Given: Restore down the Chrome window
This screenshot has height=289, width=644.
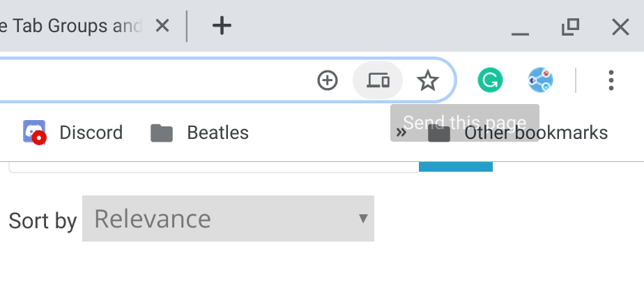Looking at the screenshot, I should point(571,27).
